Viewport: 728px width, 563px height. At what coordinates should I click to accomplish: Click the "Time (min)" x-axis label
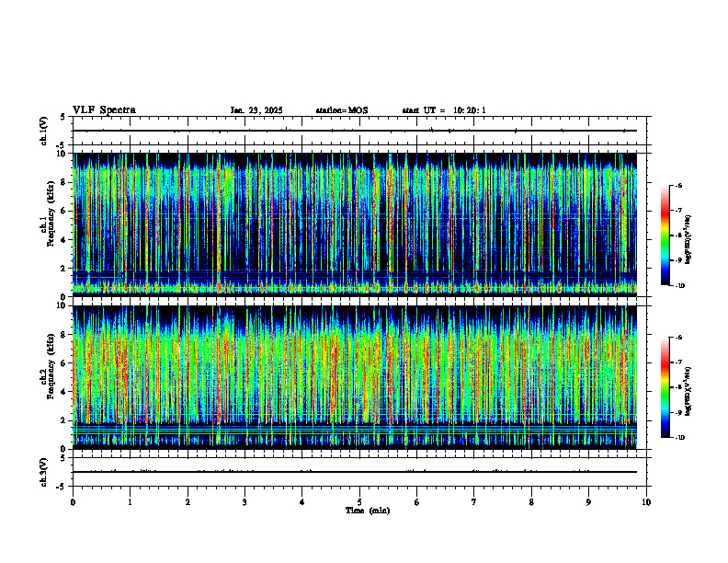368,511
